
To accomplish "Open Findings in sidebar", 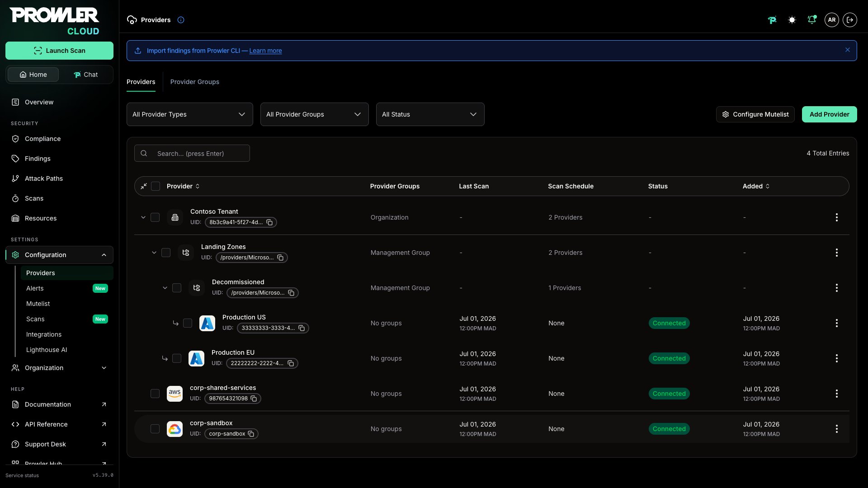I will tap(59, 159).
